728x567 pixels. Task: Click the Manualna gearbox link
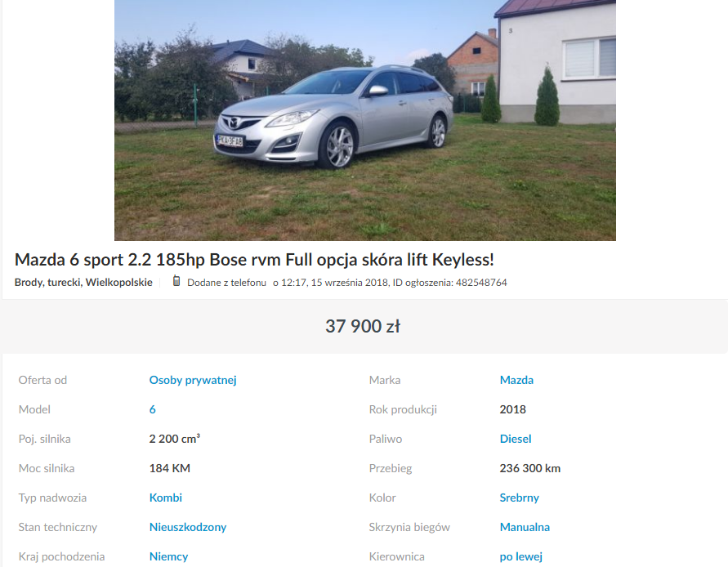[525, 527]
